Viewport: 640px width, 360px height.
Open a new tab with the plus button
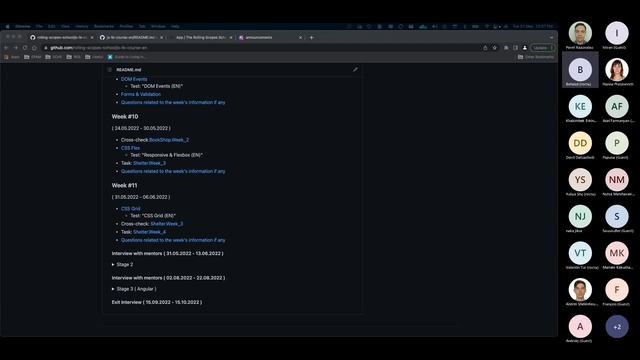coord(311,38)
